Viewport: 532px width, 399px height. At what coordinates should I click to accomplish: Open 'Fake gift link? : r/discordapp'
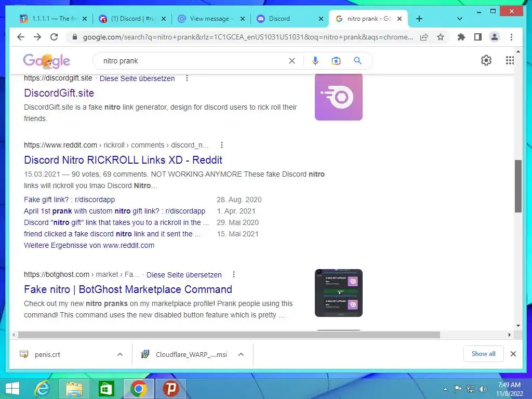[x=70, y=199]
